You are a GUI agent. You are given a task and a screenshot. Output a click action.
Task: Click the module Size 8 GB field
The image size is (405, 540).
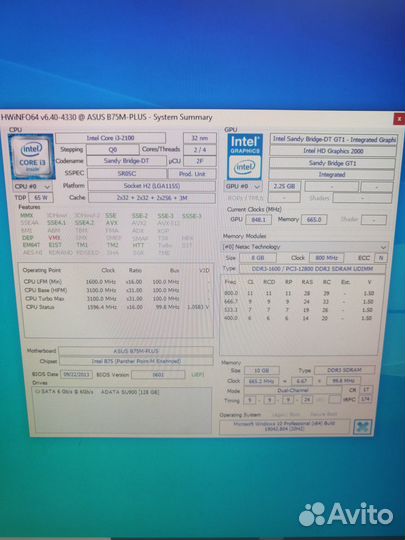click(x=258, y=258)
